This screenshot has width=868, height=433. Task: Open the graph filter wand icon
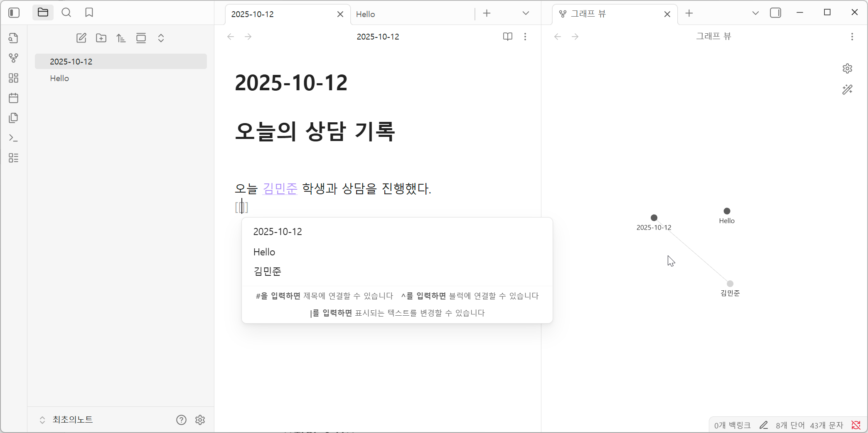pyautogui.click(x=848, y=89)
